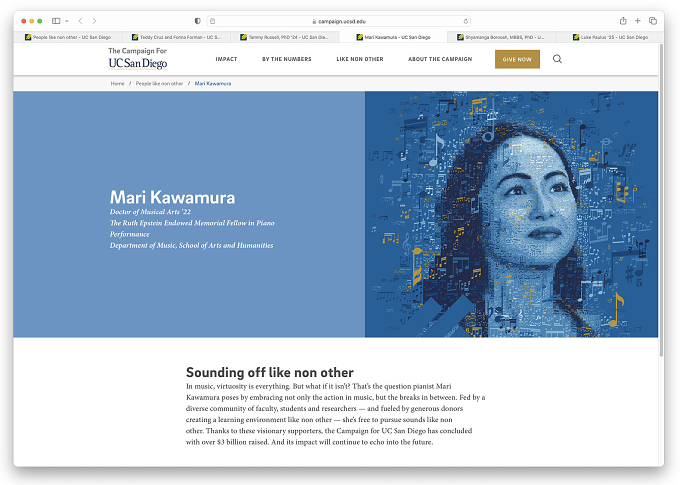The height and width of the screenshot is (485, 680).
Task: Open the IMPACT menu item
Action: (x=226, y=59)
